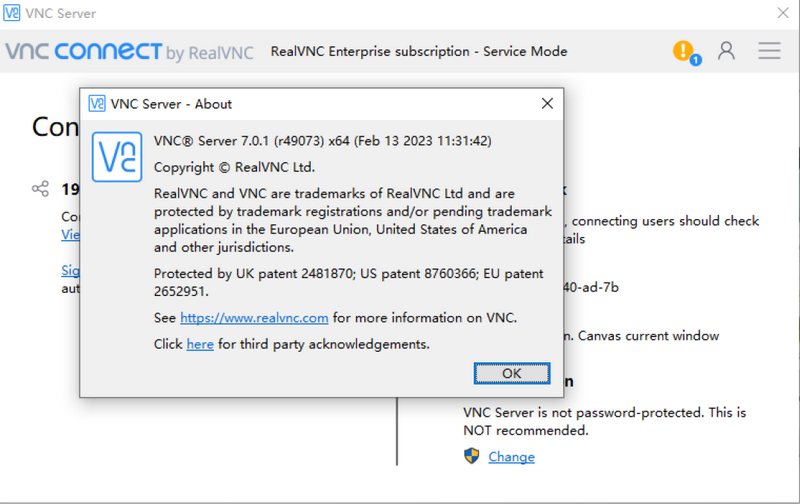Click the warning notification icon in header

click(x=683, y=50)
